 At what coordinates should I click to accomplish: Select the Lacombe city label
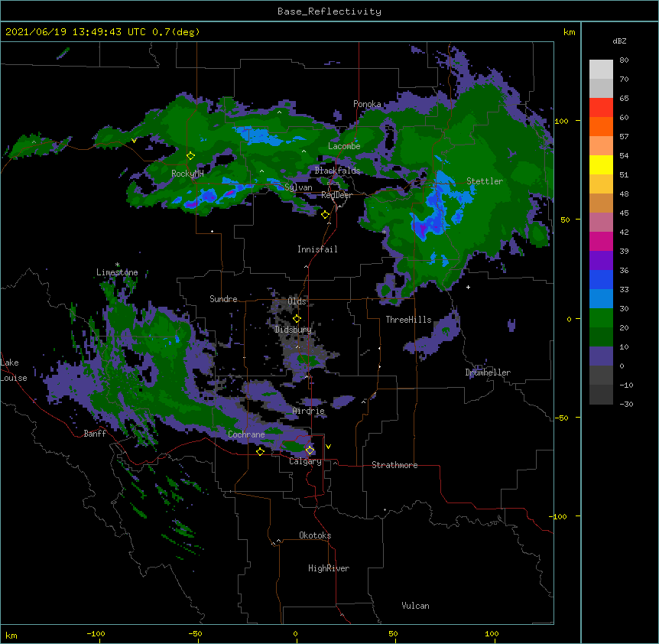pyautogui.click(x=344, y=146)
